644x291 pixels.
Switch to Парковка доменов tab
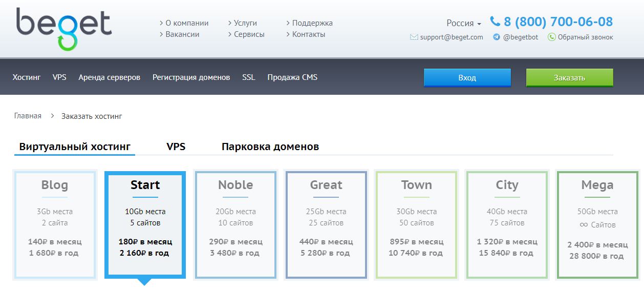(270, 147)
